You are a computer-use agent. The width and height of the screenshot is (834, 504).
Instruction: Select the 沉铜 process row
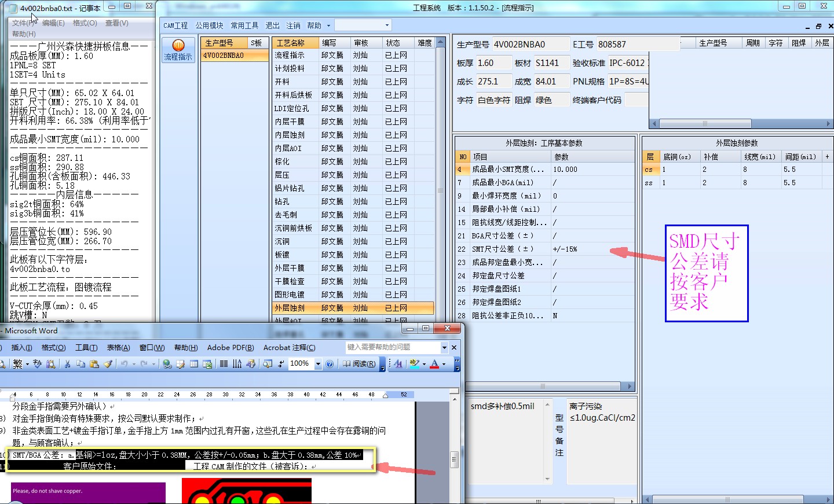coord(353,241)
